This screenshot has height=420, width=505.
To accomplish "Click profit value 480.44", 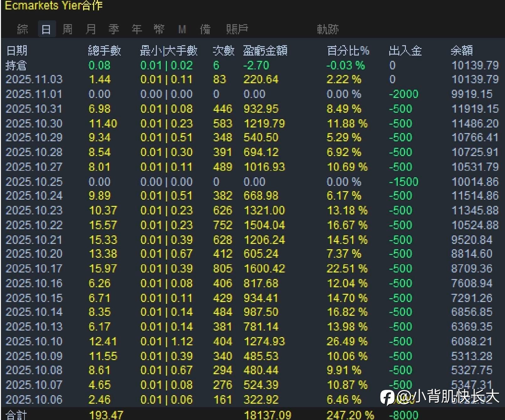I will pyautogui.click(x=261, y=370).
